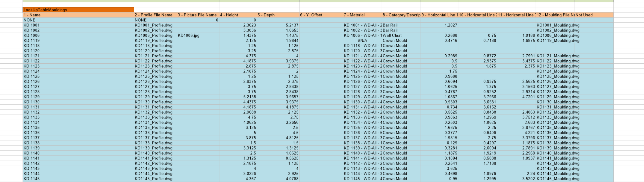Click the name cell "KD 1145"
The width and height of the screenshot is (644, 182).
78,179
